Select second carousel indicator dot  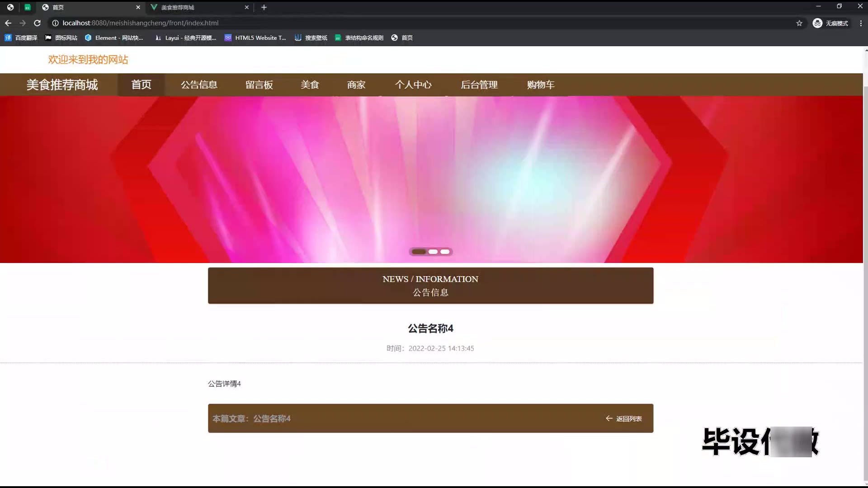pos(433,252)
